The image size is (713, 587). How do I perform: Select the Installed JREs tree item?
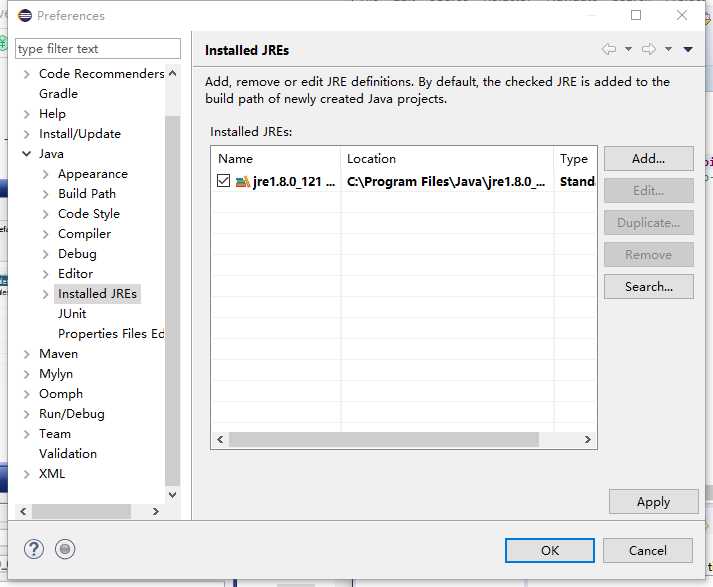pyautogui.click(x=97, y=294)
